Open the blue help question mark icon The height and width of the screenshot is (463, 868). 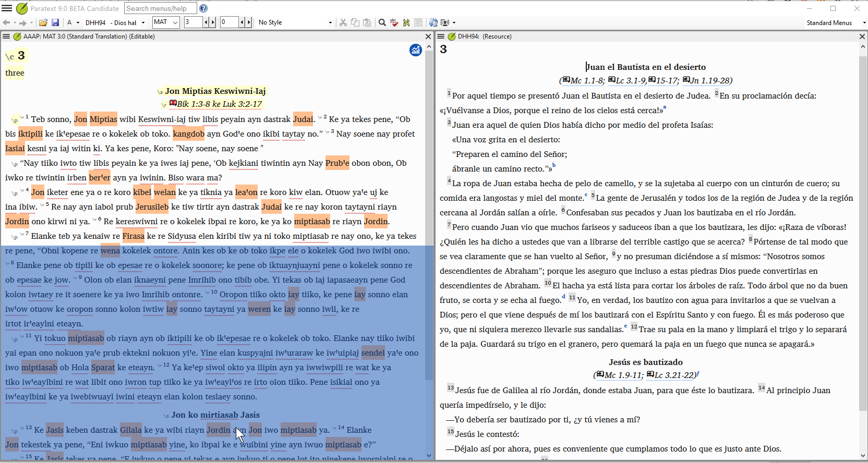[x=203, y=8]
